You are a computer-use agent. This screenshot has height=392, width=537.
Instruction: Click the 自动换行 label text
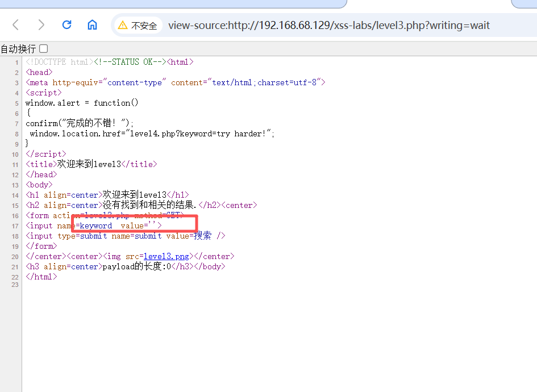[18, 49]
